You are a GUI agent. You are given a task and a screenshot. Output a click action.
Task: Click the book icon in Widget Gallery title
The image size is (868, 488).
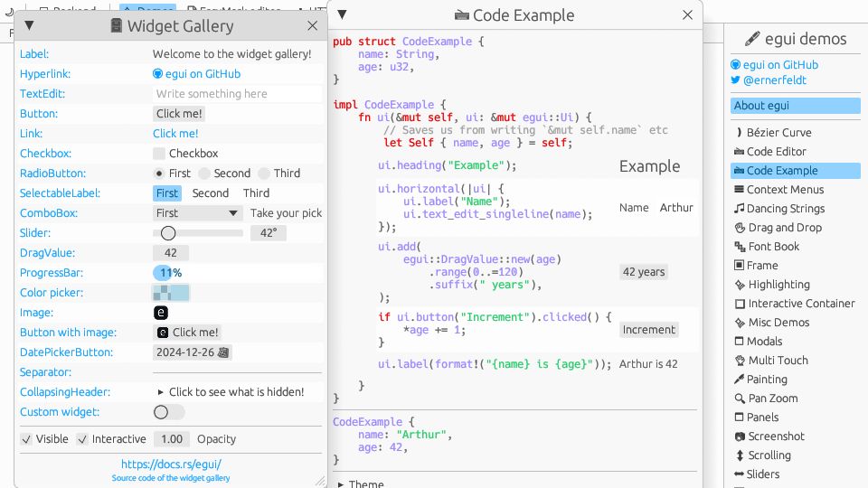point(117,25)
